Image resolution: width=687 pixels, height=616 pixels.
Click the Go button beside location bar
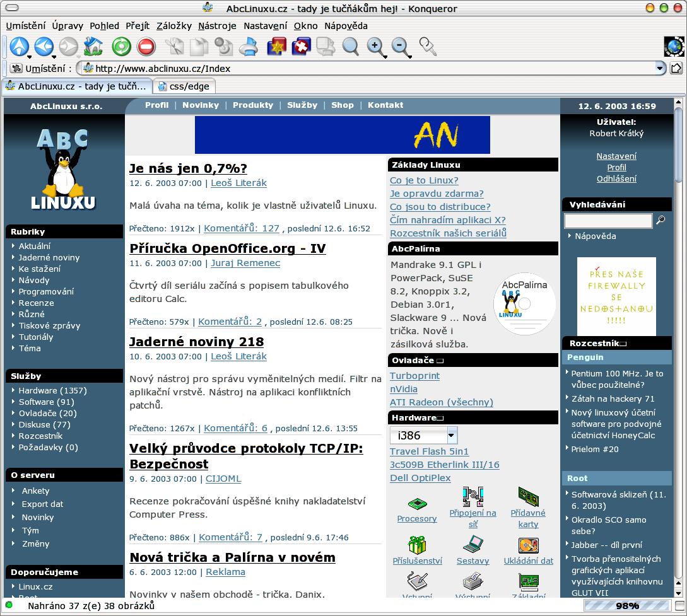(676, 68)
